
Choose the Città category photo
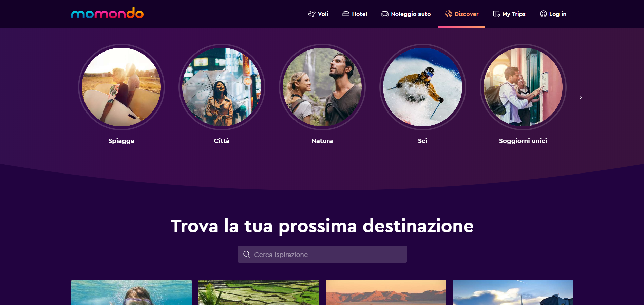click(222, 87)
